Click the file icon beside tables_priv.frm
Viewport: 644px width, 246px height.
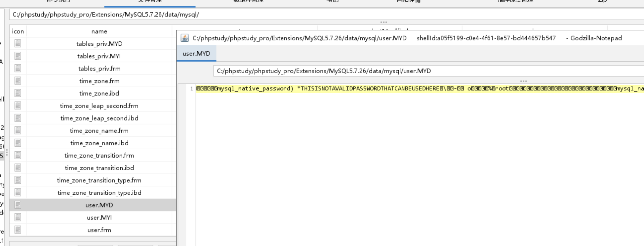click(18, 69)
